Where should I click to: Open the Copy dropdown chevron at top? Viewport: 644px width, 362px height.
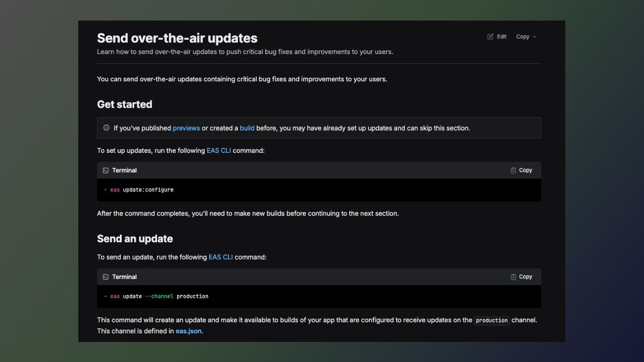534,37
